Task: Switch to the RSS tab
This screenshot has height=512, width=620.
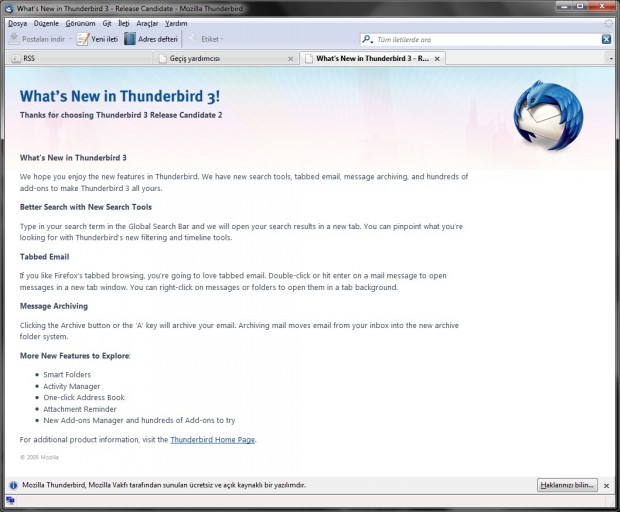Action: point(79,59)
